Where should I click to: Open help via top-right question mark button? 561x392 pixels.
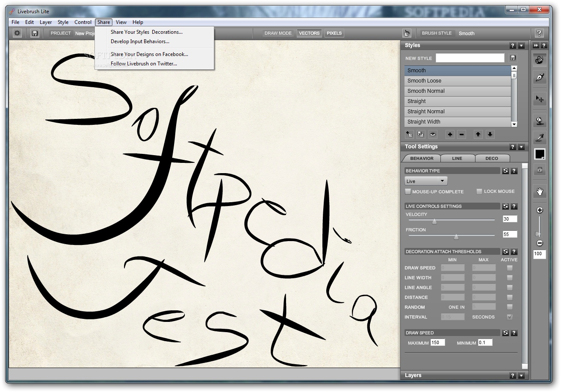click(539, 33)
